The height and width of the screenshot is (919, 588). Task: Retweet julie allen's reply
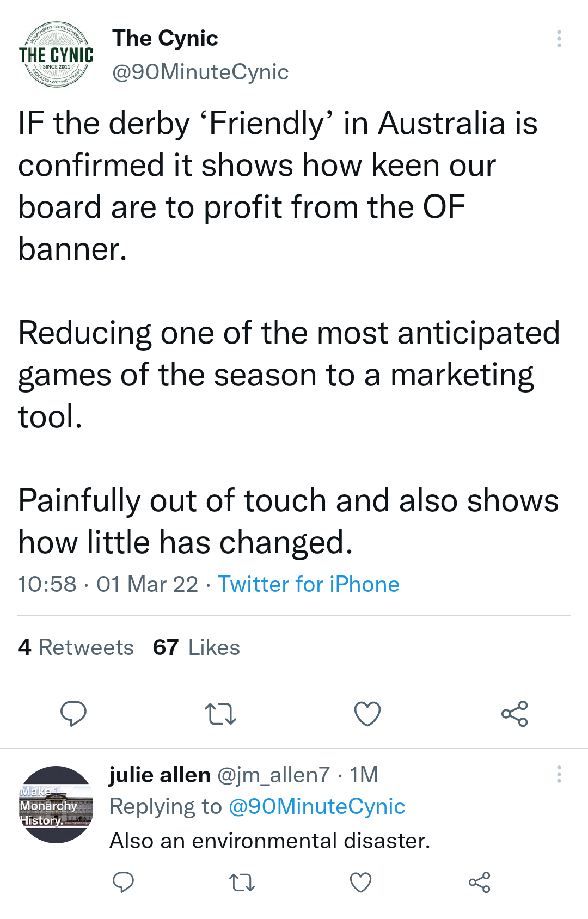[242, 882]
